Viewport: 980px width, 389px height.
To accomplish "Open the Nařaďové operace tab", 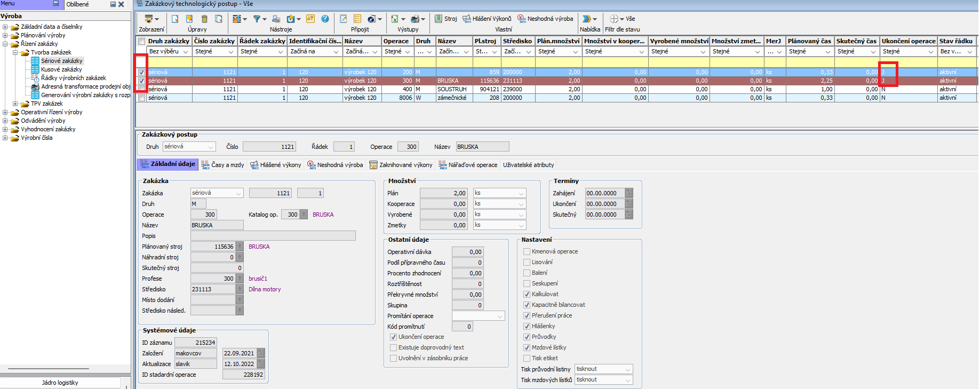I will pyautogui.click(x=467, y=165).
